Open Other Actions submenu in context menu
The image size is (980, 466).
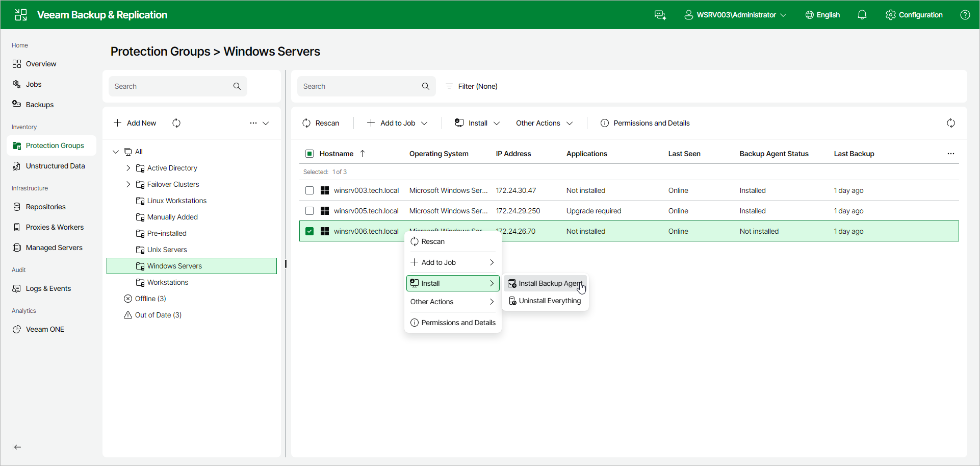point(453,302)
